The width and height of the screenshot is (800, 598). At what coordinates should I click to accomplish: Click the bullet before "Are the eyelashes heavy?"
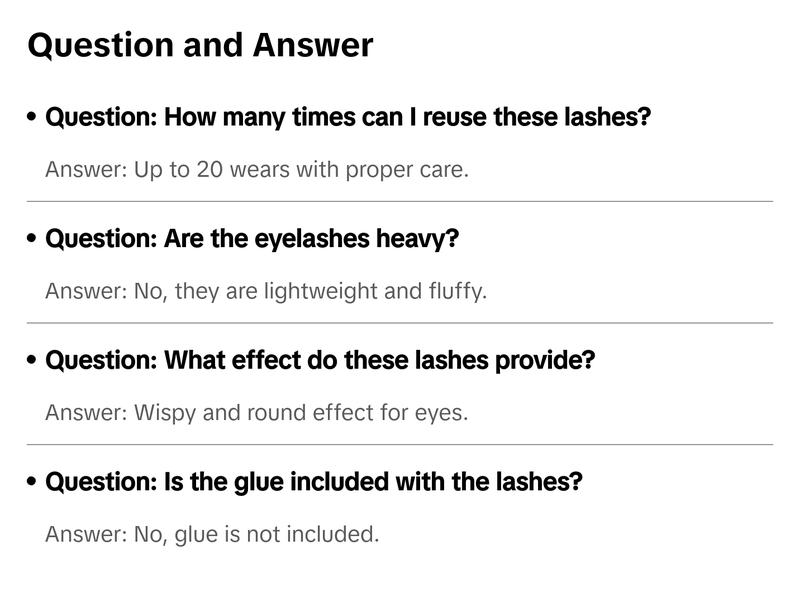tap(33, 240)
